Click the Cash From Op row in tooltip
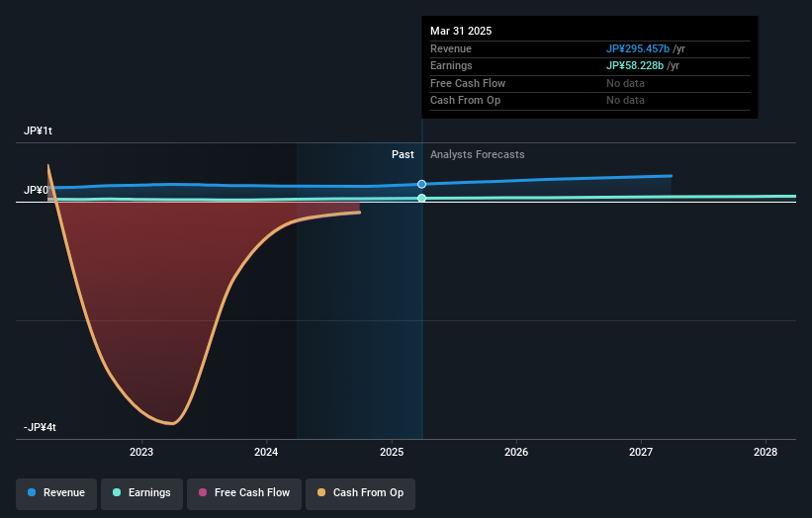Screen dimensions: 812x518 [x=589, y=101]
